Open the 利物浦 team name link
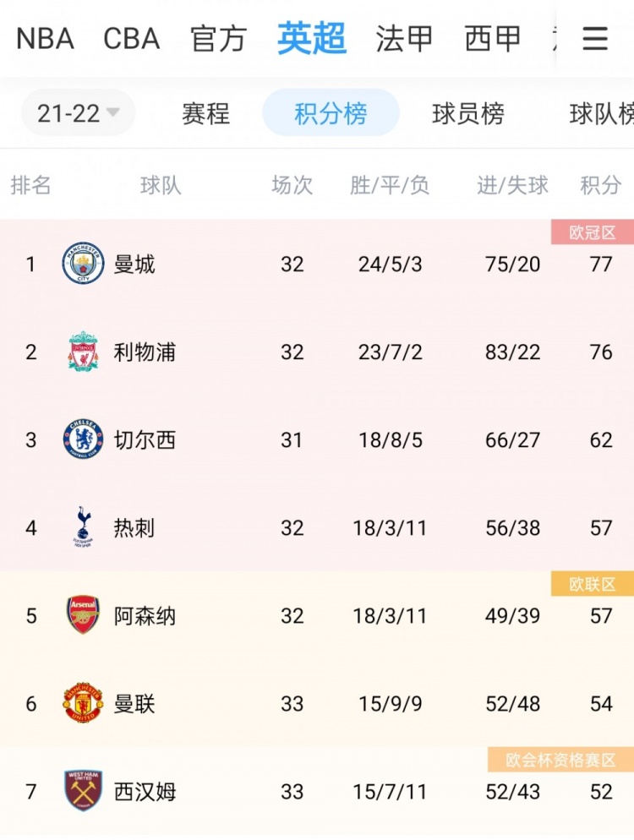Screen dimensions: 634x840 (x=145, y=352)
